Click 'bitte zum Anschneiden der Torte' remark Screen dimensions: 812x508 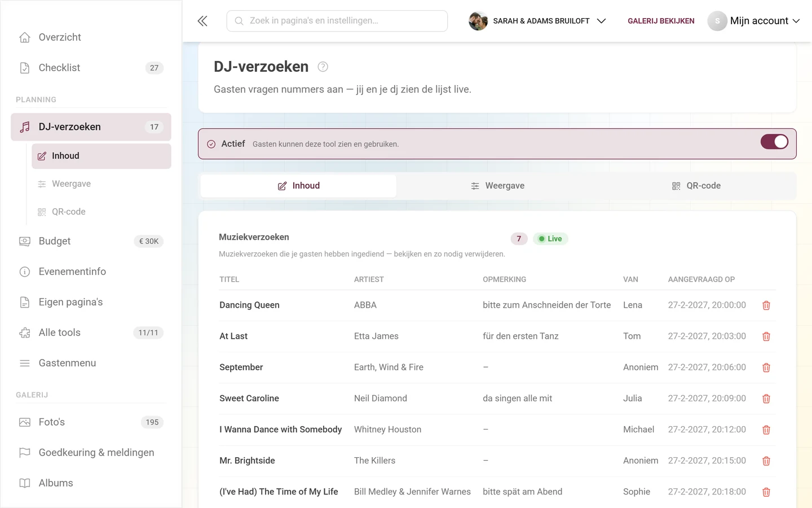(546, 305)
